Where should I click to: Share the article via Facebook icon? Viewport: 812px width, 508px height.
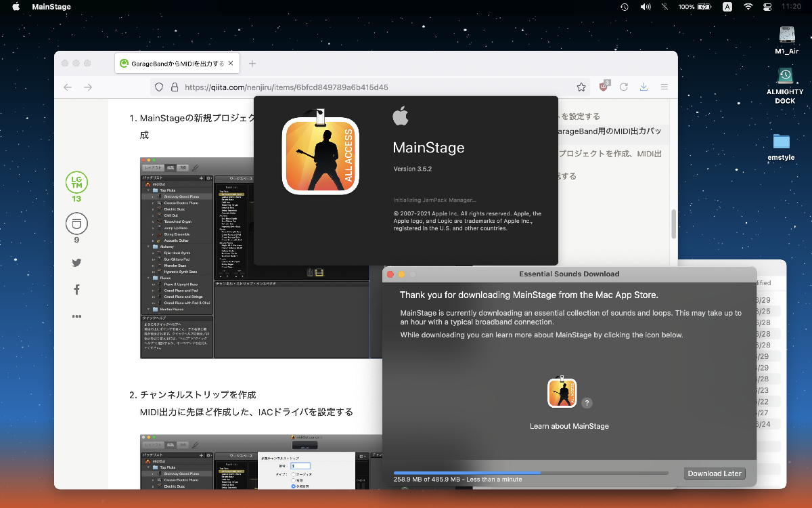(76, 289)
